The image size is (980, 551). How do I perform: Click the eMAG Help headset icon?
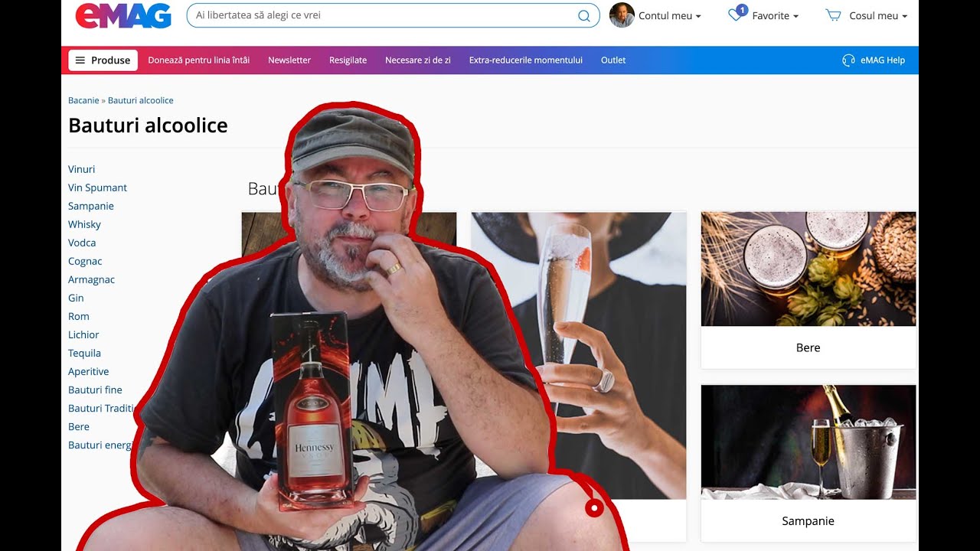(848, 60)
